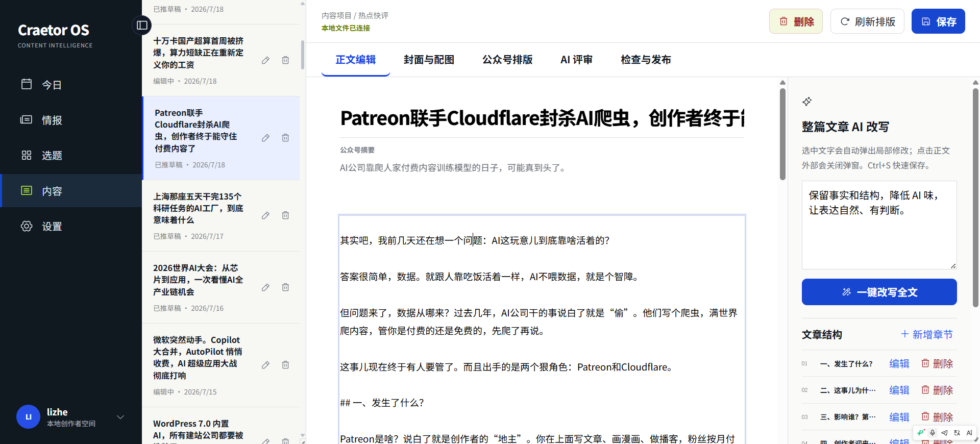
Task: Click 编辑 for chapter 三、影响谁?
Action: [899, 417]
